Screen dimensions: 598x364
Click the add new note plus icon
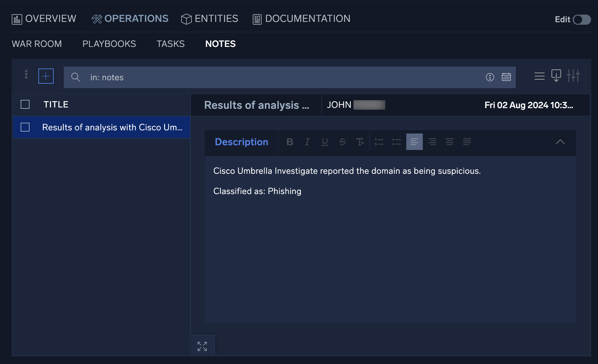[46, 76]
